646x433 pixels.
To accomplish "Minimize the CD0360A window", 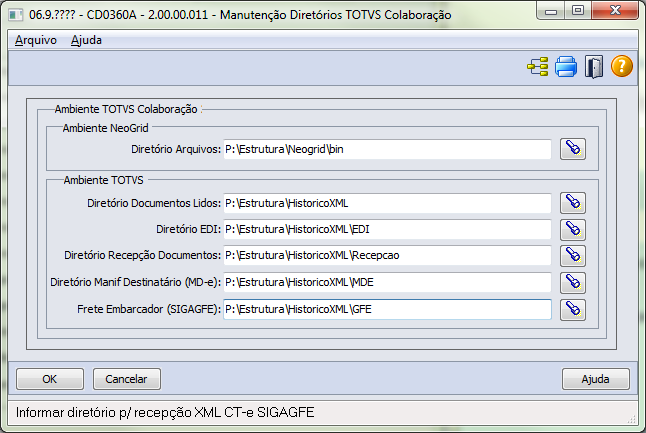I will pos(551,11).
